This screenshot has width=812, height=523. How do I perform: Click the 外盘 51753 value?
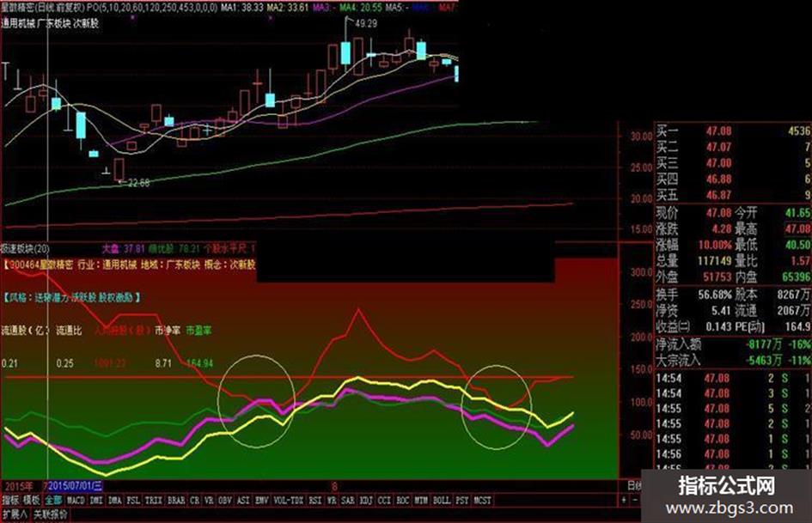click(x=717, y=277)
